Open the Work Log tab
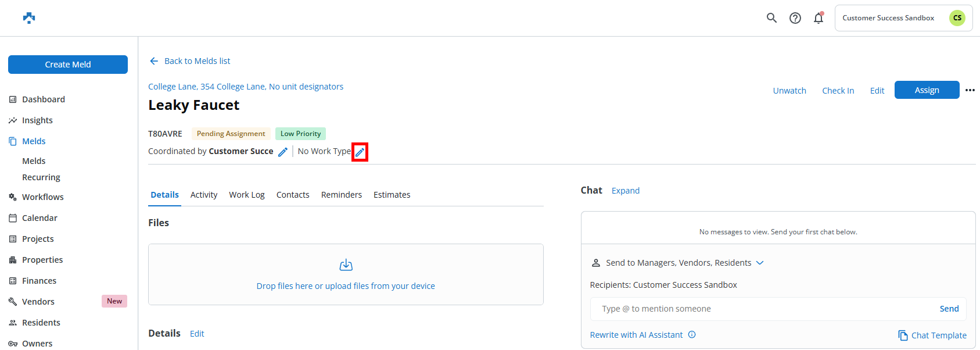This screenshot has width=980, height=350. click(x=246, y=195)
